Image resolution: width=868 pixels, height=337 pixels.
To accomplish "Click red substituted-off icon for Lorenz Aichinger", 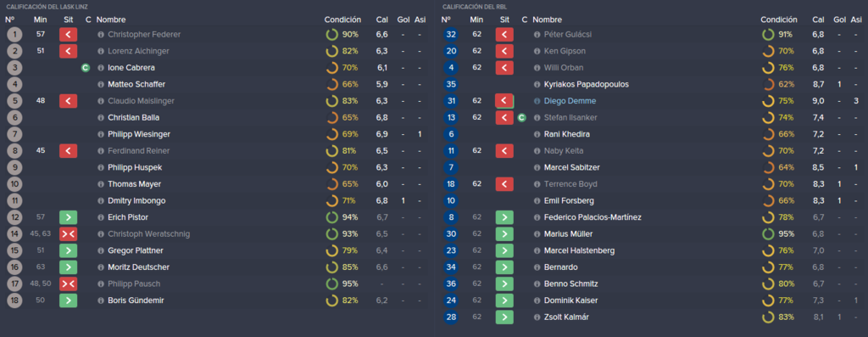I will tap(68, 51).
